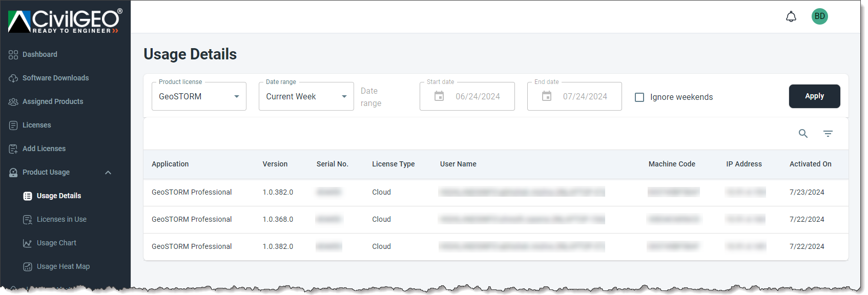Sort by License Type column header

coord(394,164)
